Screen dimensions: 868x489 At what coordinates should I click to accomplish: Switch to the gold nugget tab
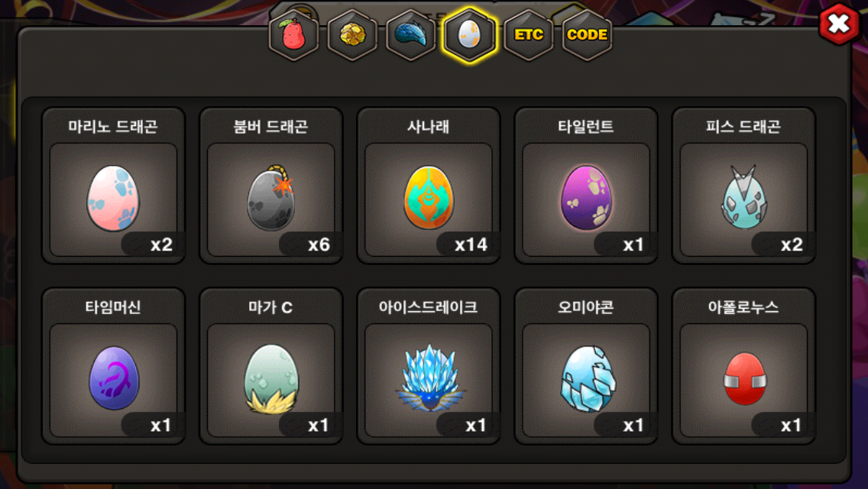[x=352, y=35]
